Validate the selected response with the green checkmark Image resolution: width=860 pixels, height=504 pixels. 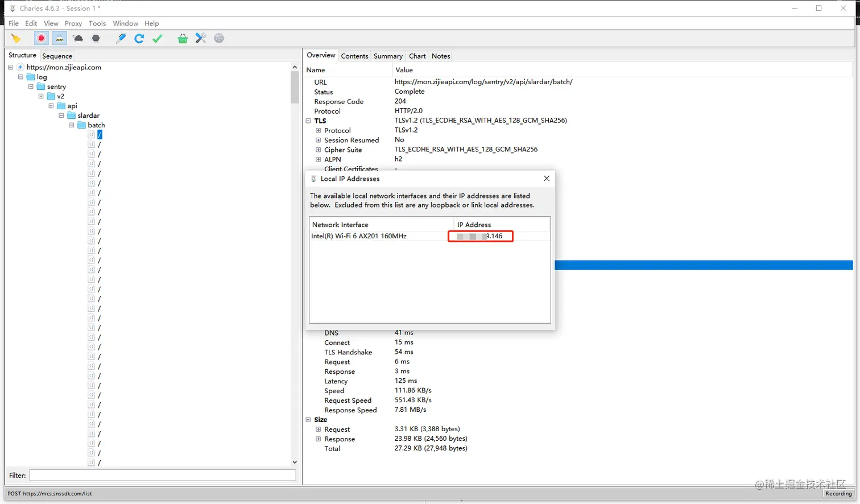click(x=158, y=38)
